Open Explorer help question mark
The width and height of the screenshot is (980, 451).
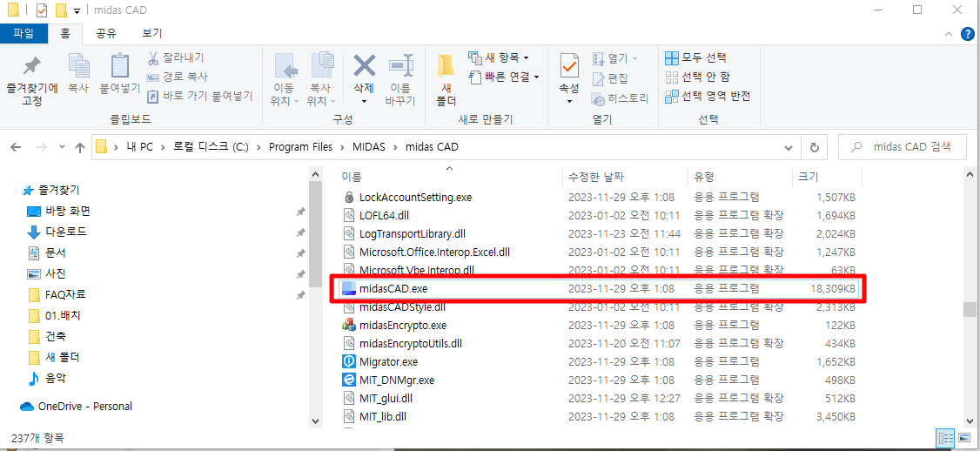968,34
